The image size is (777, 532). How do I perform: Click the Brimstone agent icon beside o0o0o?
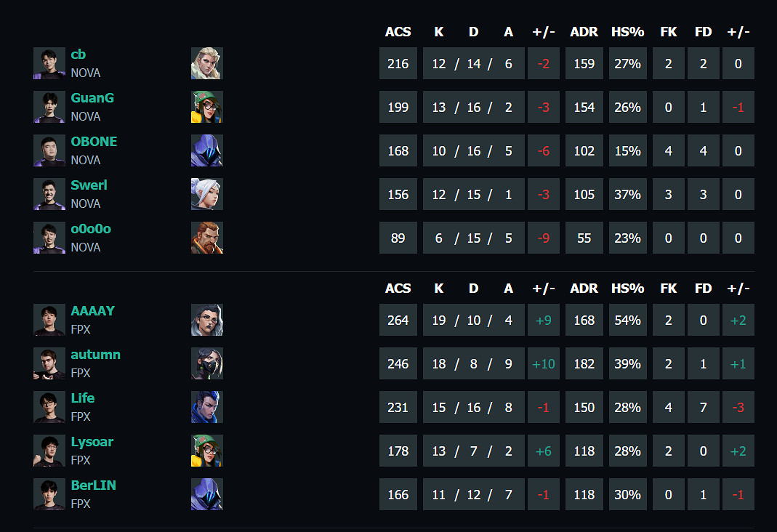click(206, 238)
